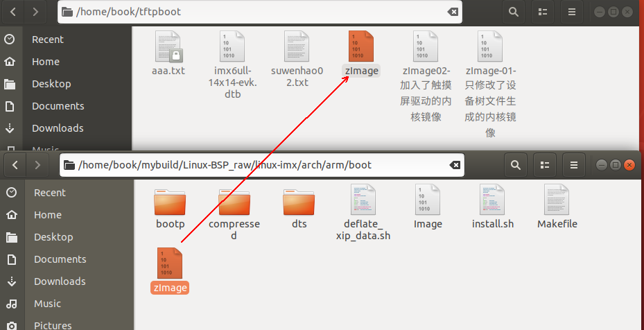Select the dts folder

tap(299, 202)
